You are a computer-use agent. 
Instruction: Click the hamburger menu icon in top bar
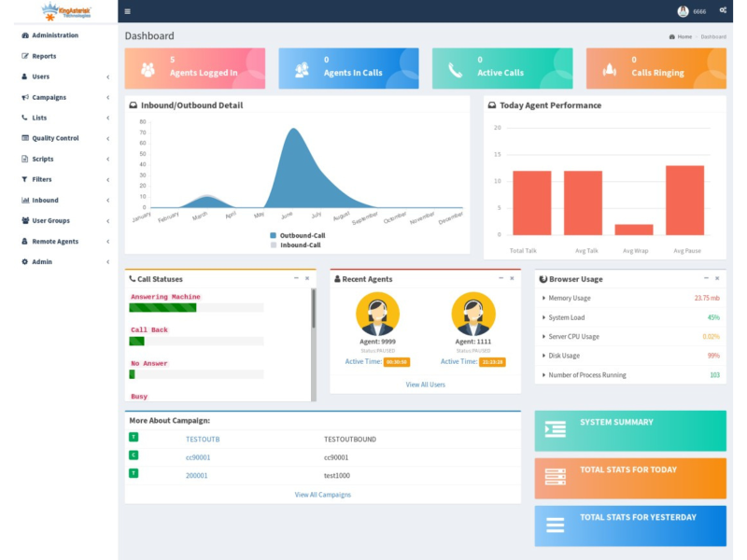(127, 11)
